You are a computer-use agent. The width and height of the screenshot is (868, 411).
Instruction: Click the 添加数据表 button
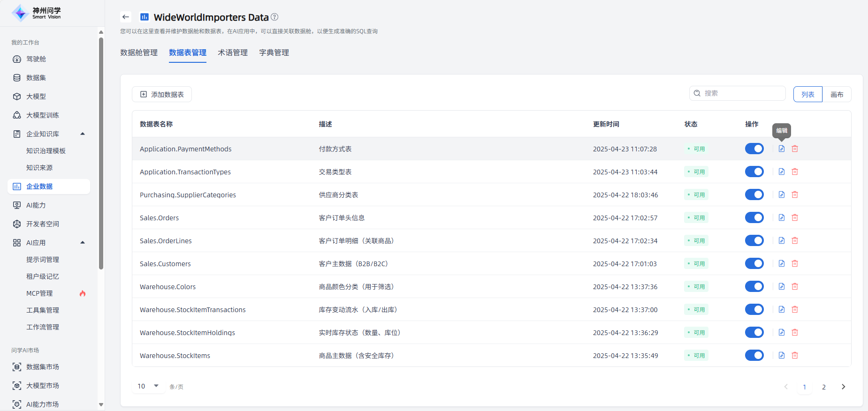click(x=162, y=94)
